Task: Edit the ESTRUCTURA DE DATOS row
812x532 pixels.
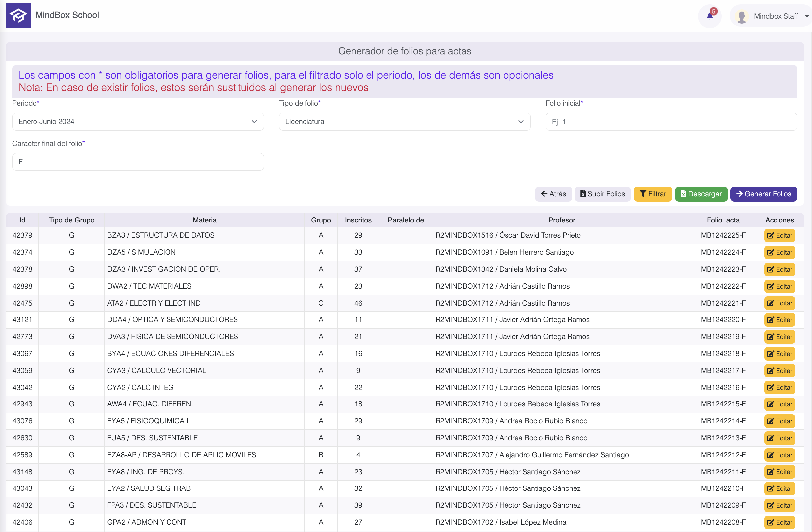Action: 779,235
